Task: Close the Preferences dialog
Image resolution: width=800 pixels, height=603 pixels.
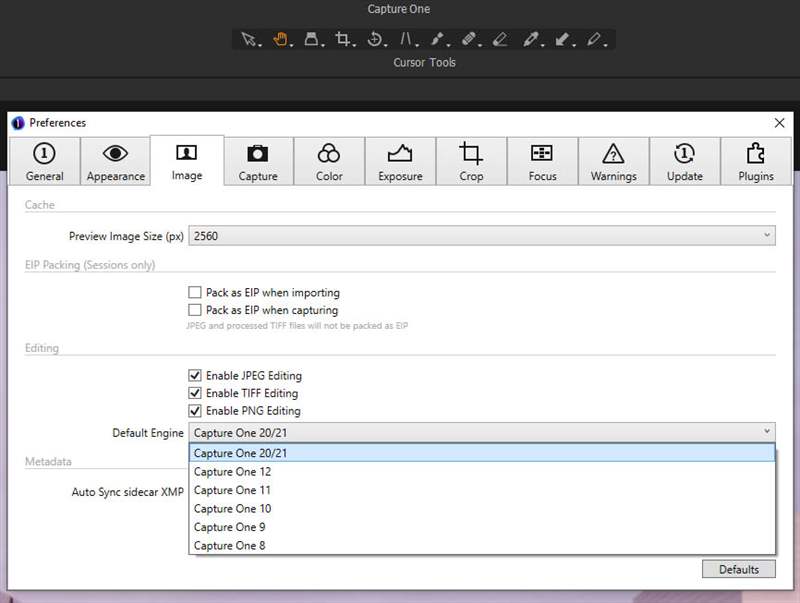Action: coord(779,123)
